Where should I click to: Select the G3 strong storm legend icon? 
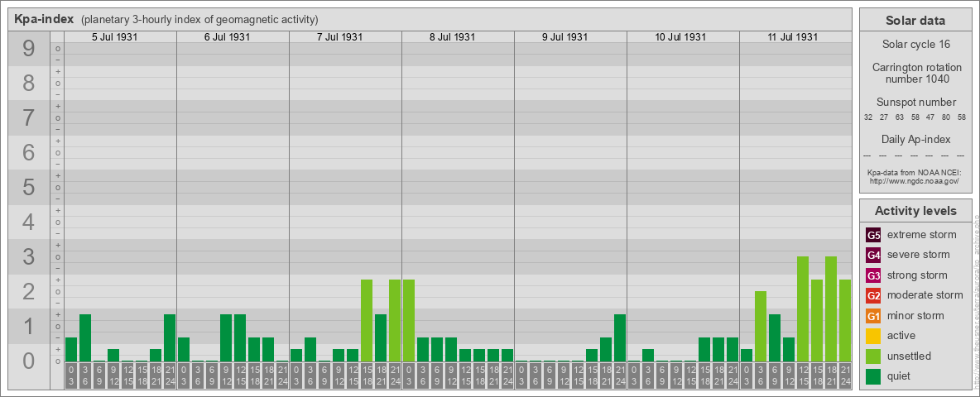point(874,275)
